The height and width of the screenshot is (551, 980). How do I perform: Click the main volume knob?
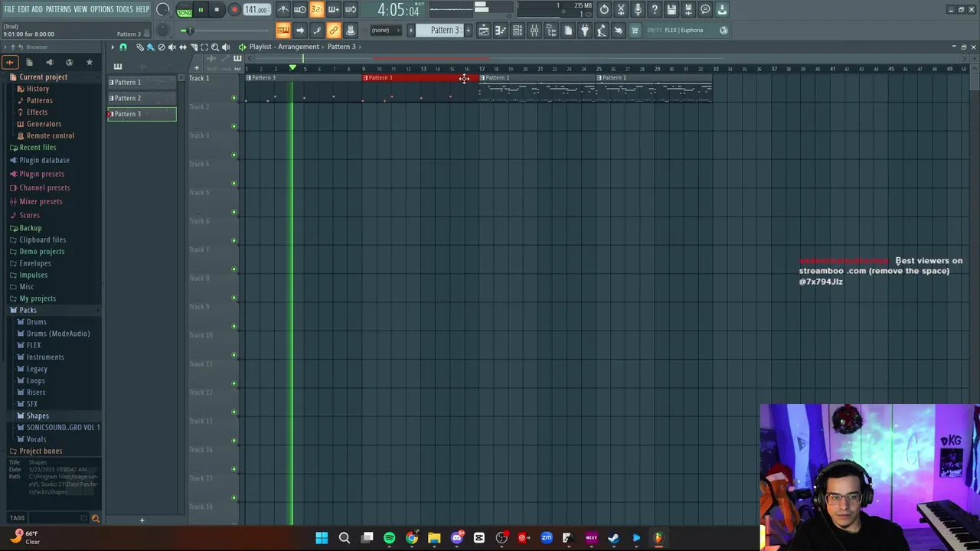163,10
